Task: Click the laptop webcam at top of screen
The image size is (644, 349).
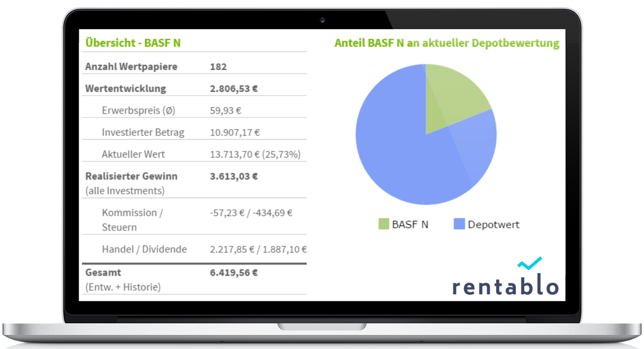Action: tap(322, 20)
